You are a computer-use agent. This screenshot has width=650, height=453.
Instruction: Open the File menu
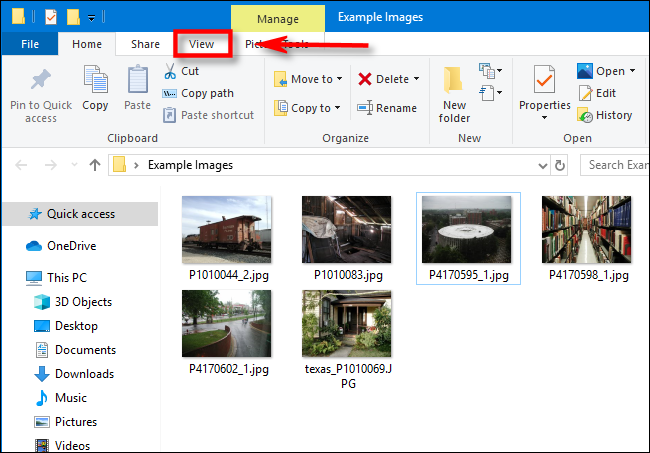30,44
